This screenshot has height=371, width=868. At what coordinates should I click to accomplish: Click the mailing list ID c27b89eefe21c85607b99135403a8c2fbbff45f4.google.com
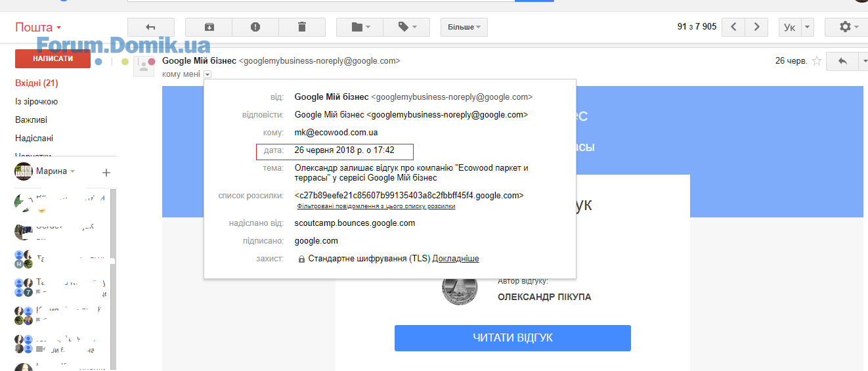409,196
